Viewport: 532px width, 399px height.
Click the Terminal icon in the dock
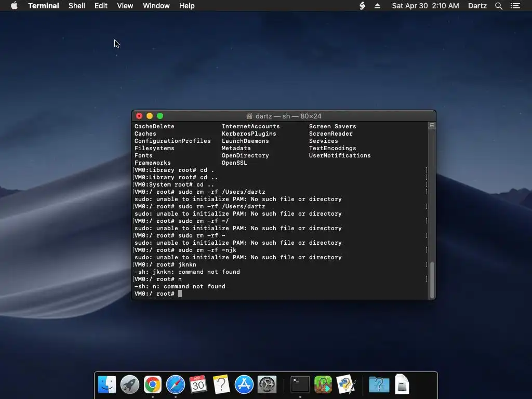[300, 384]
